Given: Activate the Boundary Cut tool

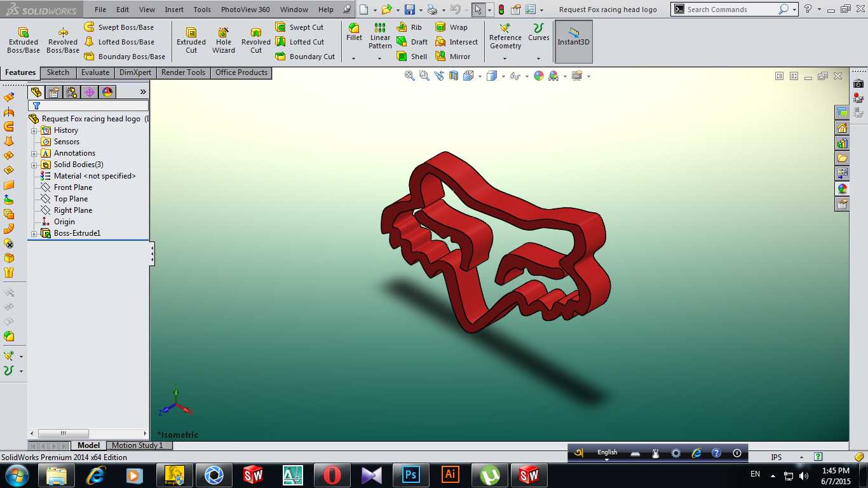Looking at the screenshot, I should click(x=305, y=57).
